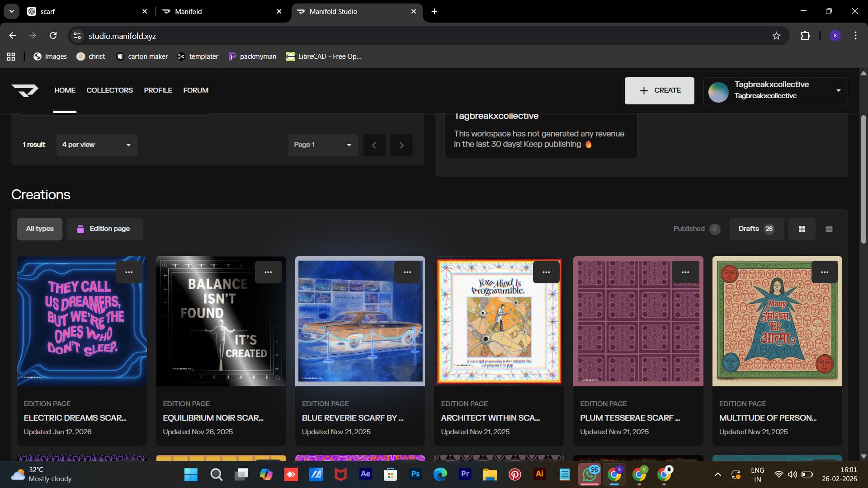Select All types filter

[x=40, y=229]
